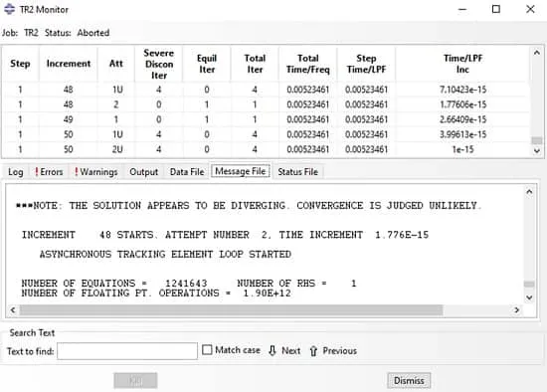The image size is (547, 392).
Task: Switch to the Errors tab
Action: pos(49,172)
